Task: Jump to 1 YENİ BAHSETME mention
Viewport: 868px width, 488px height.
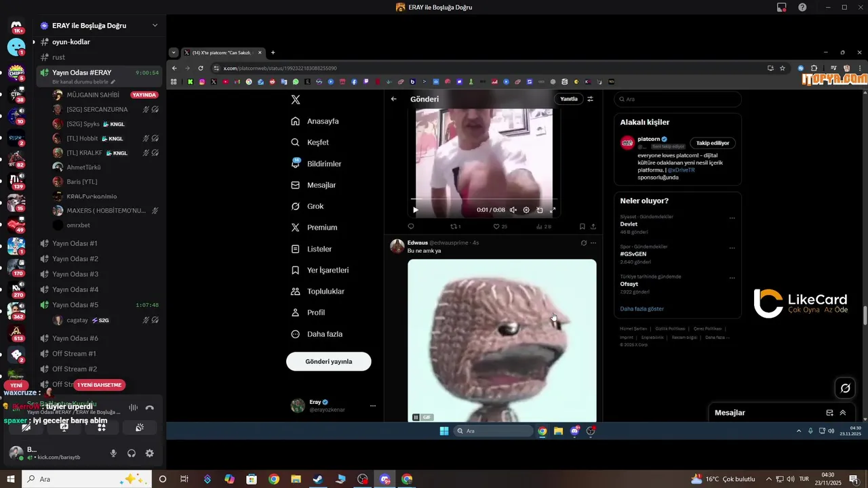Action: (100, 385)
